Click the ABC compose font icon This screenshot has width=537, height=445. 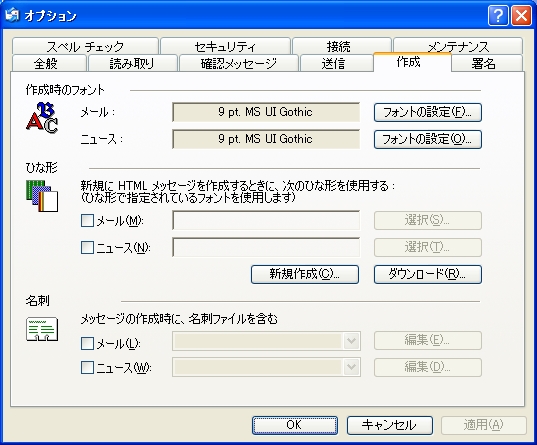pyautogui.click(x=42, y=118)
